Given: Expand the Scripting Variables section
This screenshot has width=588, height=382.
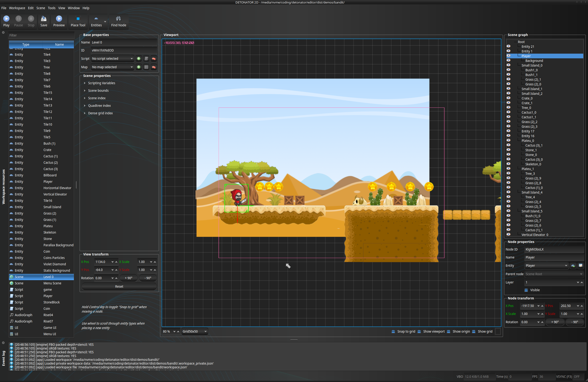Looking at the screenshot, I should (85, 83).
